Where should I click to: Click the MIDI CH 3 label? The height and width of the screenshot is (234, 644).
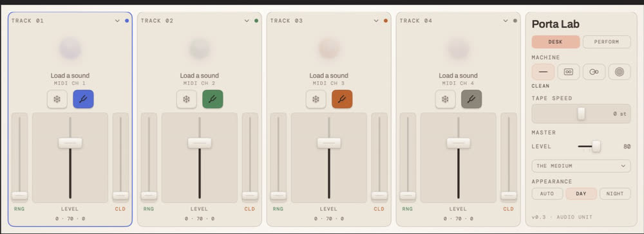pyautogui.click(x=329, y=83)
